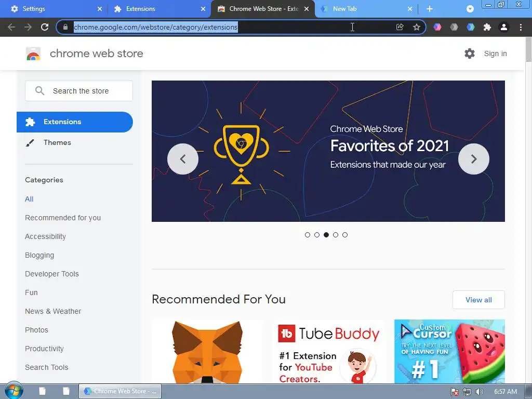Viewport: 532px width, 399px height.
Task: Open the Action Center flag tray icon
Action: point(454,392)
